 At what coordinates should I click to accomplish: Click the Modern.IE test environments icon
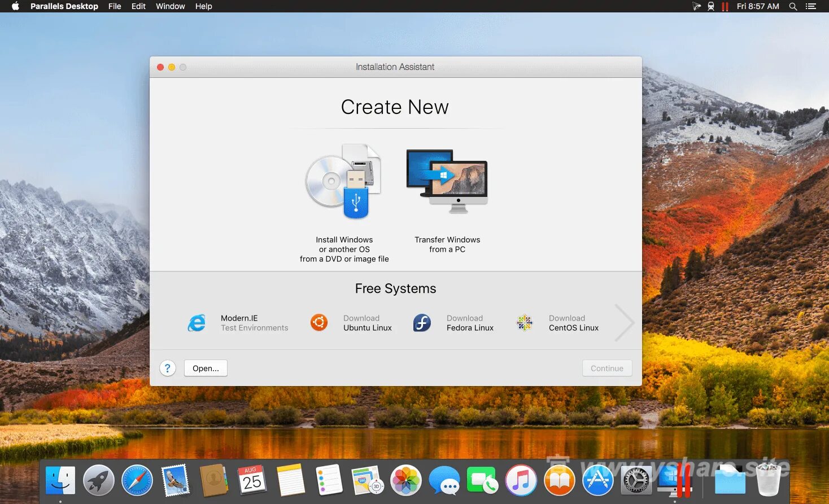(196, 322)
